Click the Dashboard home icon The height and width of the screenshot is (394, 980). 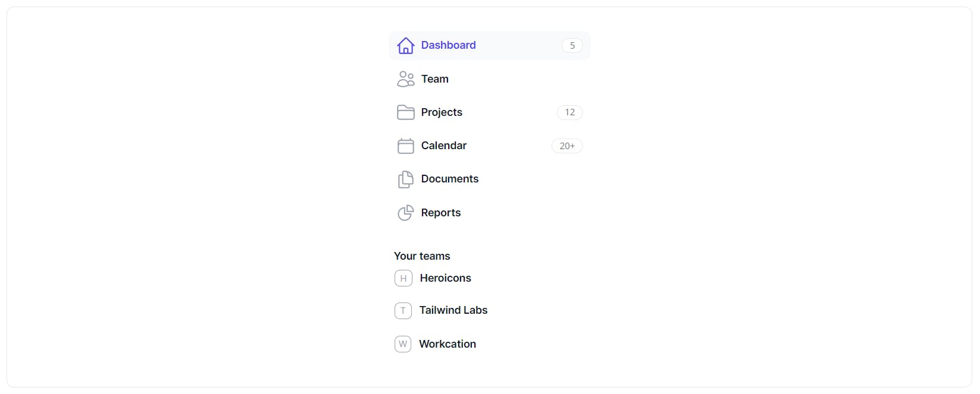pos(406,45)
